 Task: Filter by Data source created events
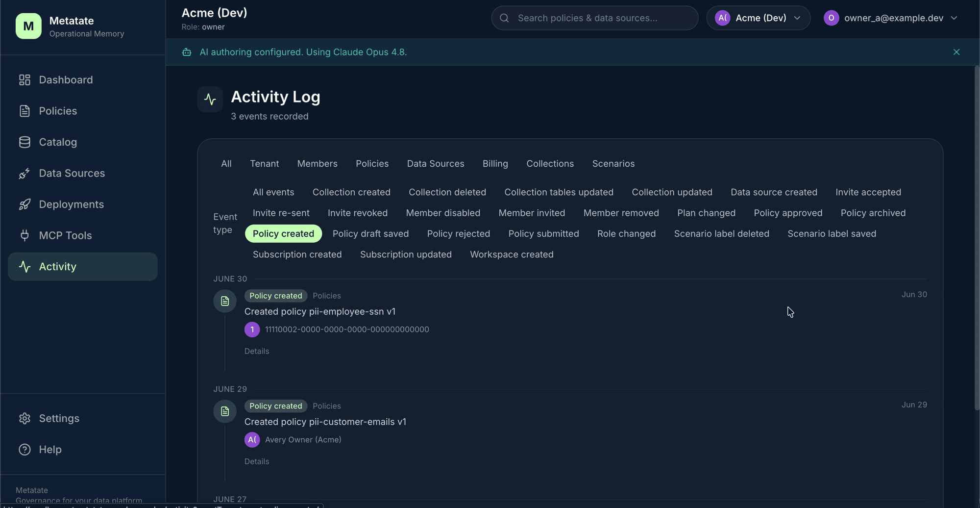tap(774, 192)
